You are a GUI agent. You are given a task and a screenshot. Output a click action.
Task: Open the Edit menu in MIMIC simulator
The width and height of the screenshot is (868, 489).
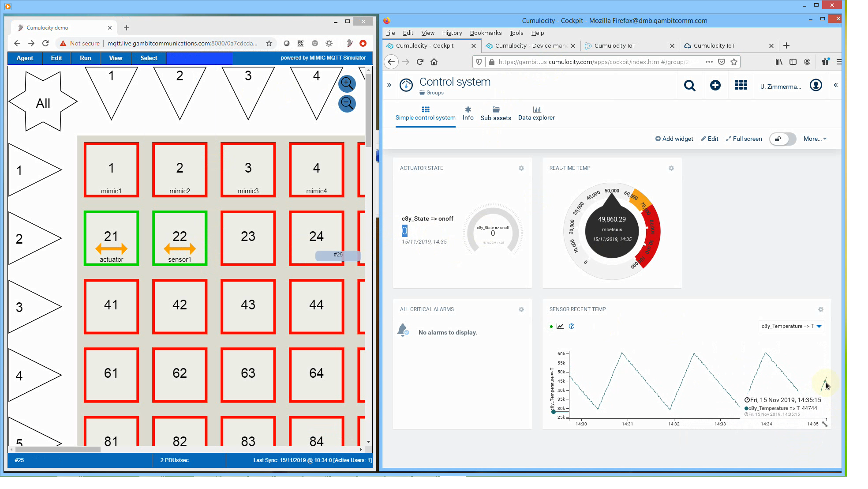pyautogui.click(x=56, y=58)
